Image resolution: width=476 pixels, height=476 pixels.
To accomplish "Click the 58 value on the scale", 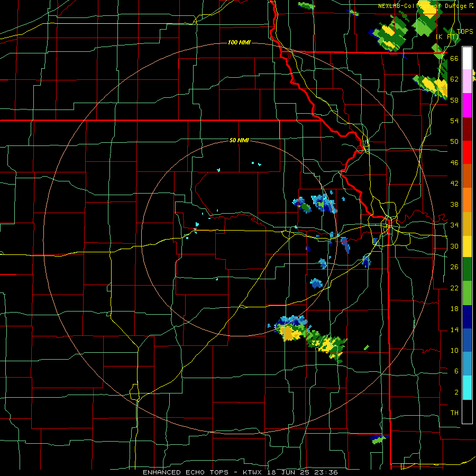I will coord(454,100).
